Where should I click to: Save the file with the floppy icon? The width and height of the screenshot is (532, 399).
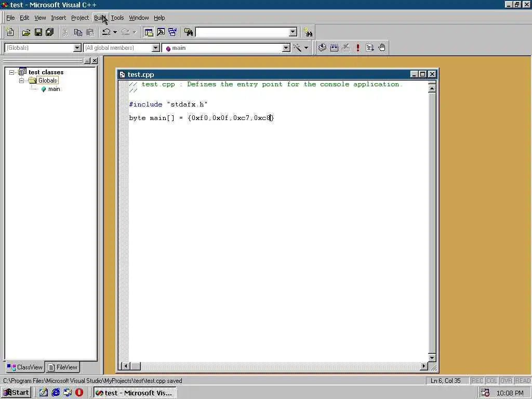click(x=38, y=32)
